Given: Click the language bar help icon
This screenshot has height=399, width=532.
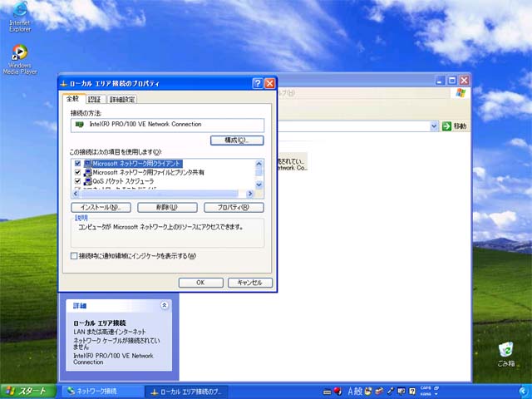Looking at the screenshot, I should point(412,392).
